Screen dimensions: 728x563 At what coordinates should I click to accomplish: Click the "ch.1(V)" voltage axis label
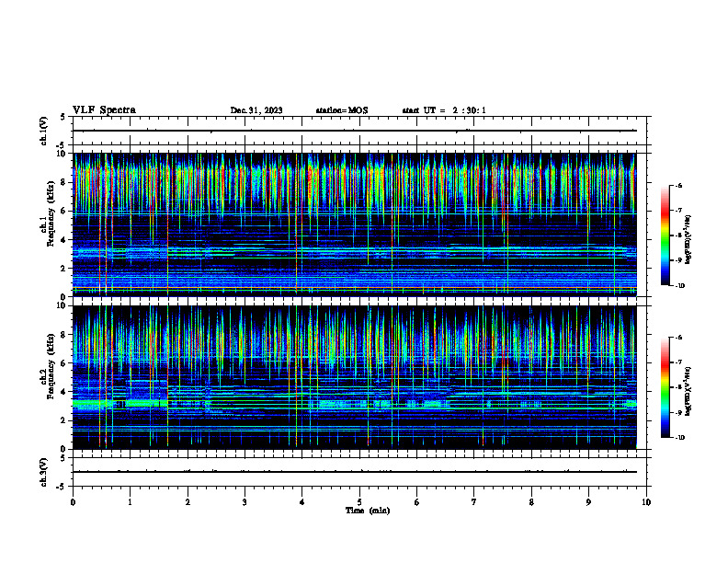point(43,131)
